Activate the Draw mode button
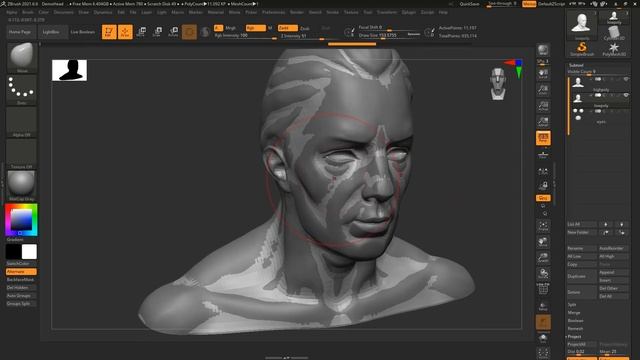The height and width of the screenshot is (360, 640). click(125, 32)
